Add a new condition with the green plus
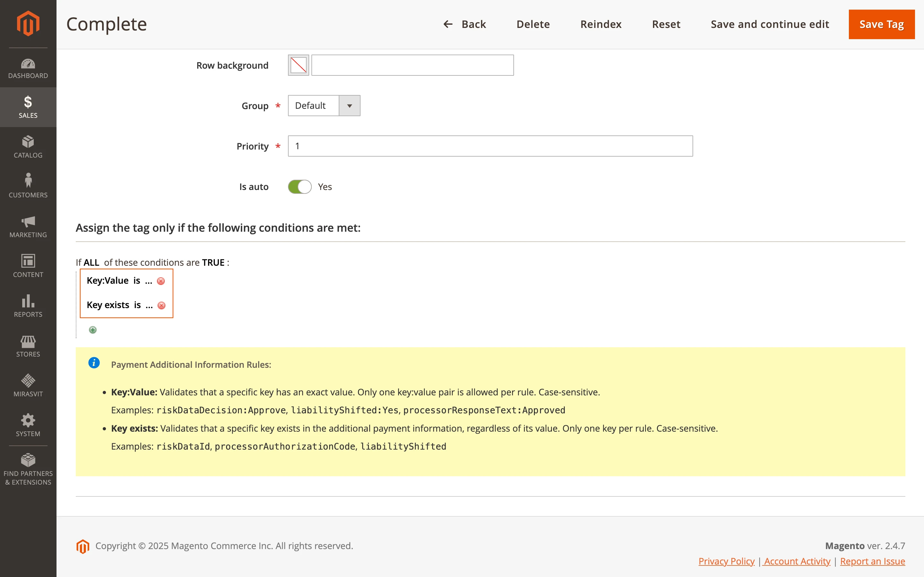924x577 pixels. click(x=92, y=330)
